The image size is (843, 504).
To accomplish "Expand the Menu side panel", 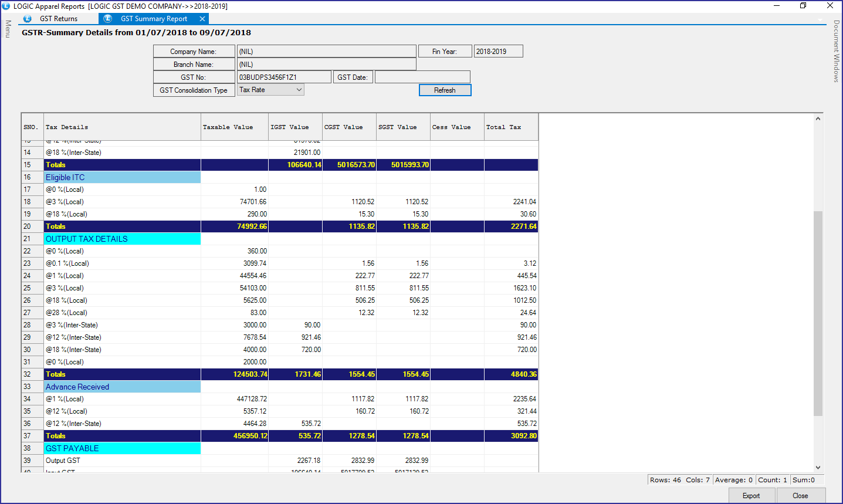I will point(8,29).
